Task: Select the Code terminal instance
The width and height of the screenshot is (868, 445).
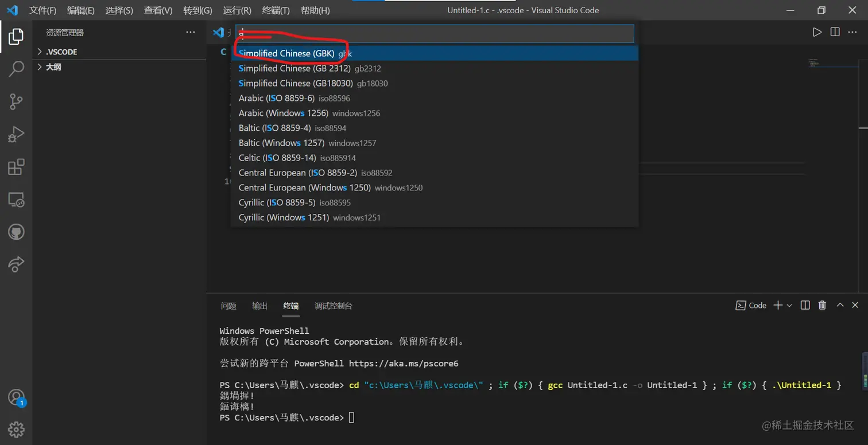Action: [x=751, y=306]
